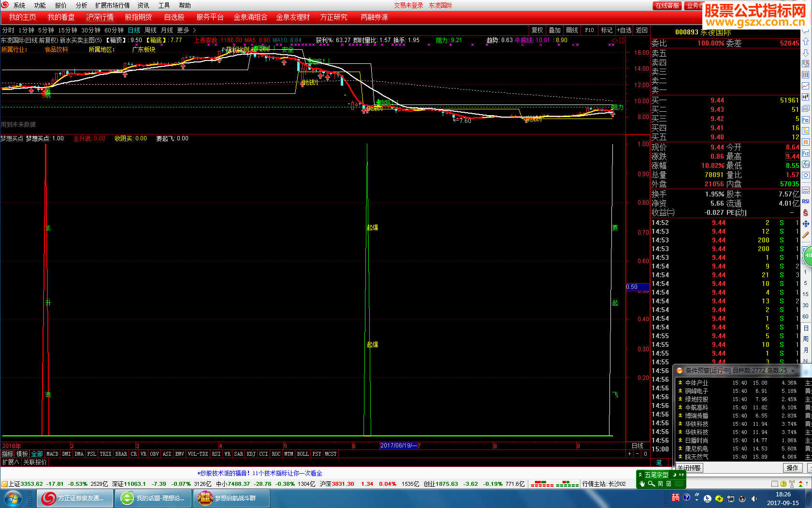Image resolution: width=812 pixels, height=508 pixels.
Task: Click the 关联报价 tab
Action: point(35,462)
